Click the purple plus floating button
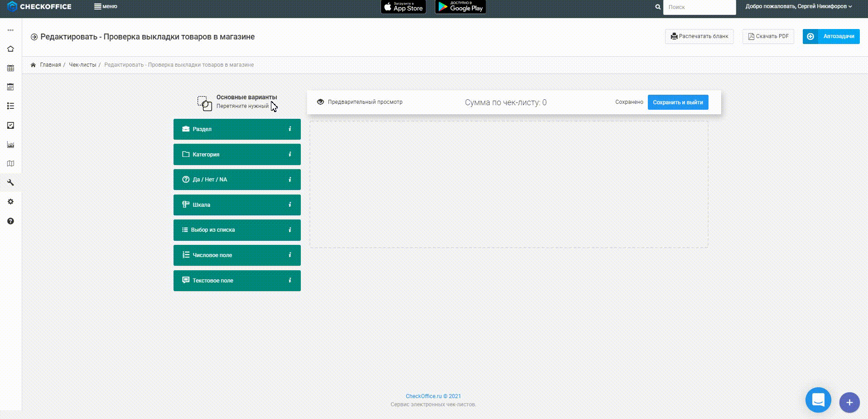Screen dimensions: 868x419 [x=849, y=402]
